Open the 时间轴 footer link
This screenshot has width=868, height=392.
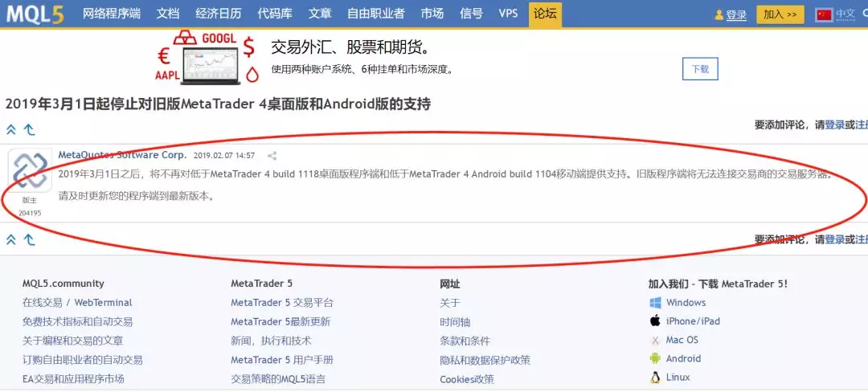coord(455,322)
